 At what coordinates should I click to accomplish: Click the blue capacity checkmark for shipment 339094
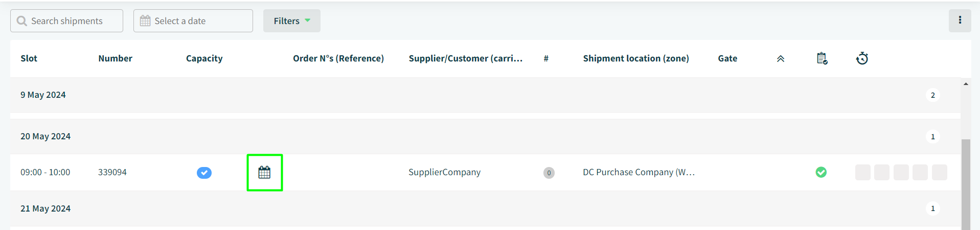[x=204, y=173]
